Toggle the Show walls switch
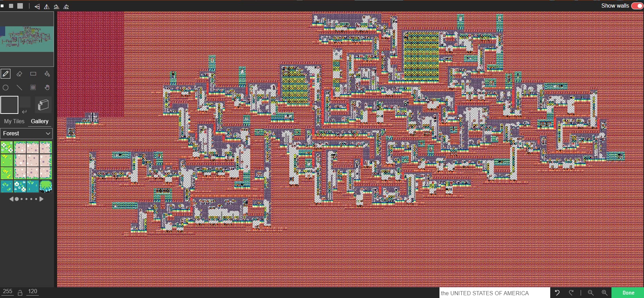The image size is (644, 298). (x=637, y=6)
